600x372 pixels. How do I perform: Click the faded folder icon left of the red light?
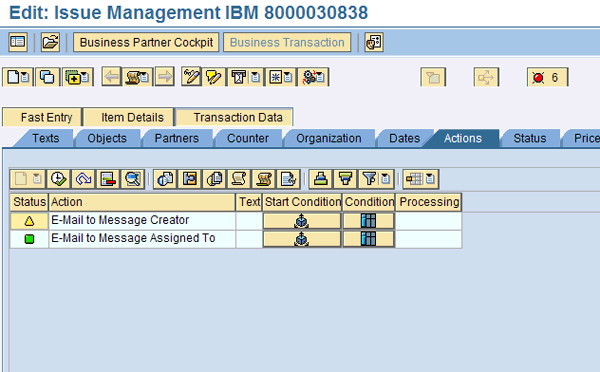click(433, 78)
